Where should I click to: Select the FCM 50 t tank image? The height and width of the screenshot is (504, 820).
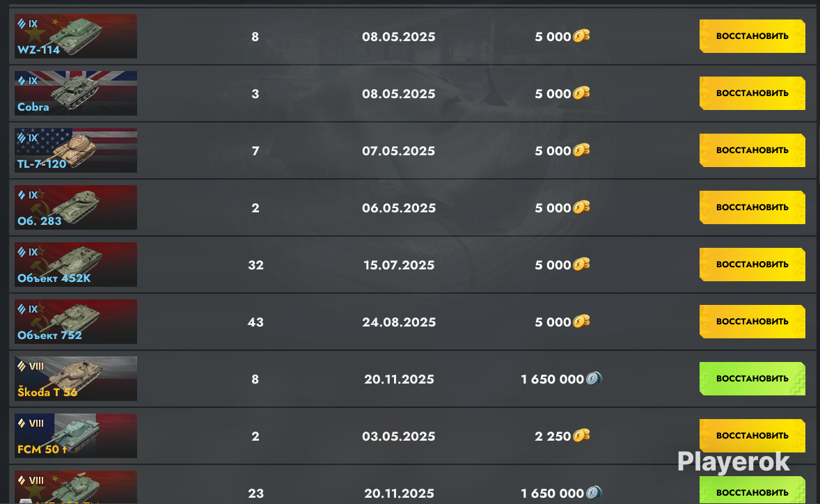click(76, 436)
